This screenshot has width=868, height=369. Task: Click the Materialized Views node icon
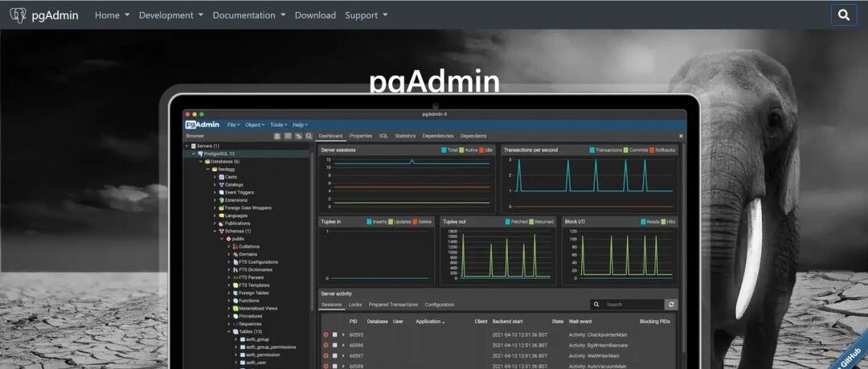point(235,308)
